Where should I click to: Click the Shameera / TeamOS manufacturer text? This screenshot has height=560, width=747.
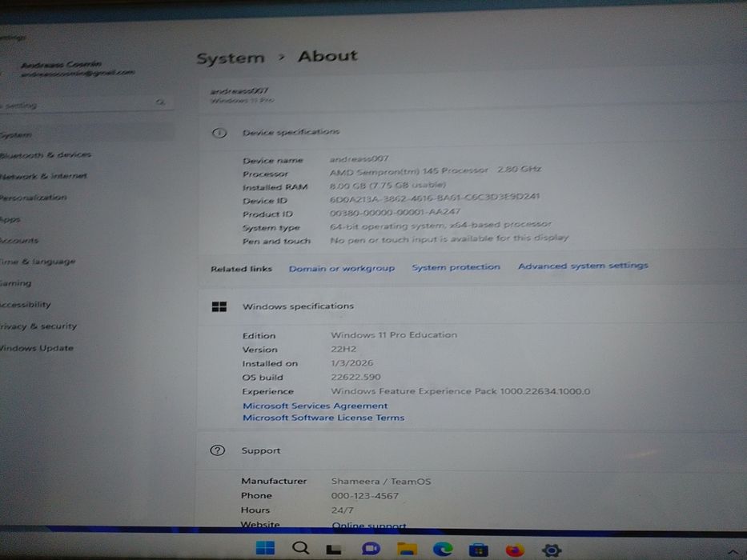[x=381, y=482]
